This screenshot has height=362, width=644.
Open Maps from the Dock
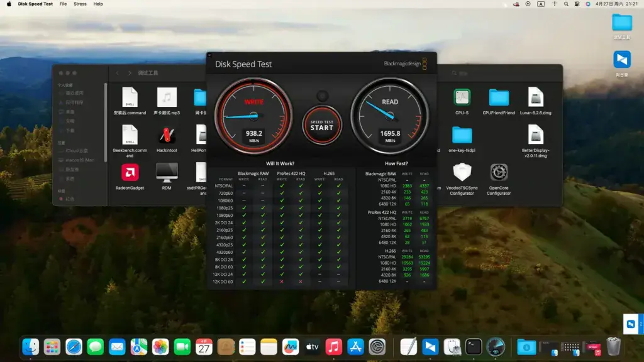(139, 347)
